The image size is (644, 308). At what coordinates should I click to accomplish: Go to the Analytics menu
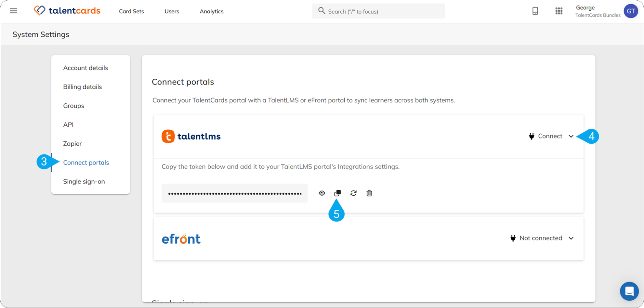click(212, 11)
